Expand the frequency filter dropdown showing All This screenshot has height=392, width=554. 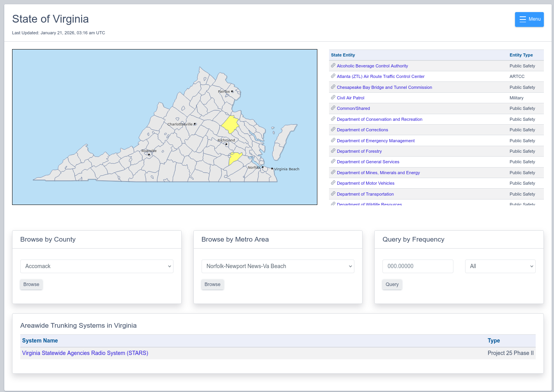click(x=500, y=266)
